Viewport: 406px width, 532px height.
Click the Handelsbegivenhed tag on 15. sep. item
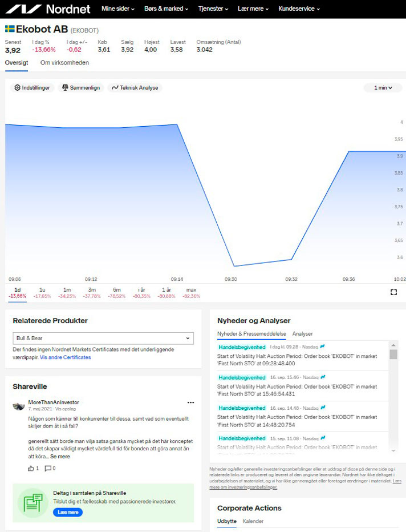[242, 438]
